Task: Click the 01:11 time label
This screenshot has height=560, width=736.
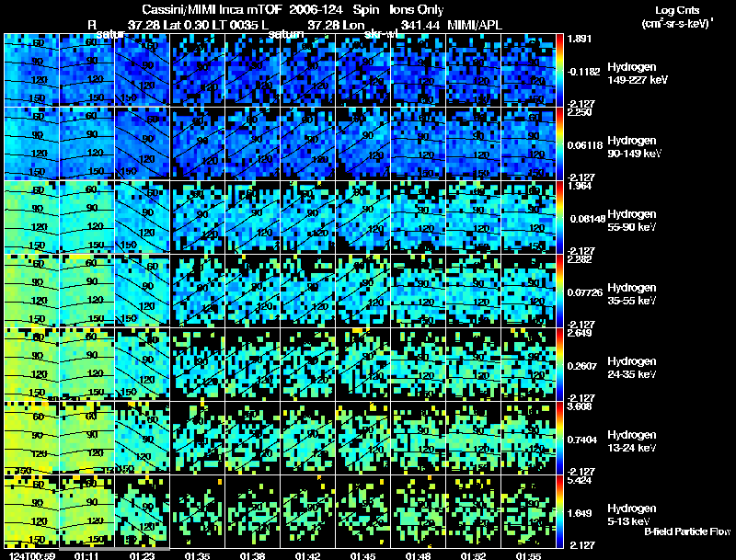Action: click(x=86, y=555)
